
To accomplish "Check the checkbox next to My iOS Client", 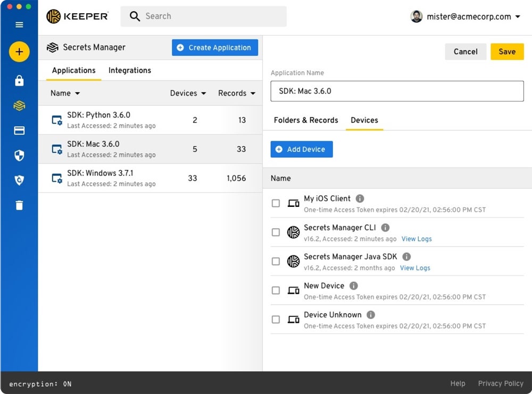I will pos(276,203).
